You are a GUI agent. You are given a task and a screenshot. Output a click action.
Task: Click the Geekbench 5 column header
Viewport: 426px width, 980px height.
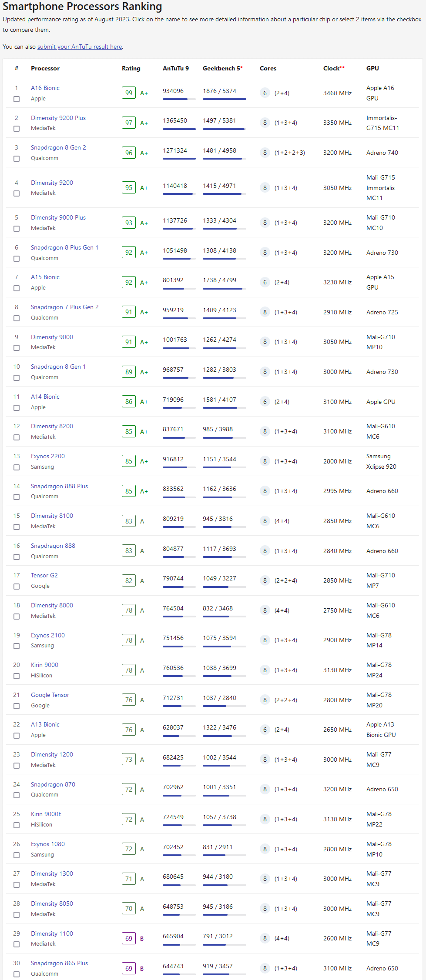[x=222, y=68]
